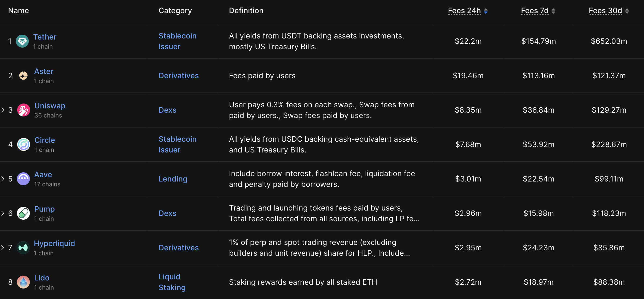The image size is (644, 299).
Task: Click 'Staking rewards earned by all staked ETH'
Action: (x=303, y=282)
